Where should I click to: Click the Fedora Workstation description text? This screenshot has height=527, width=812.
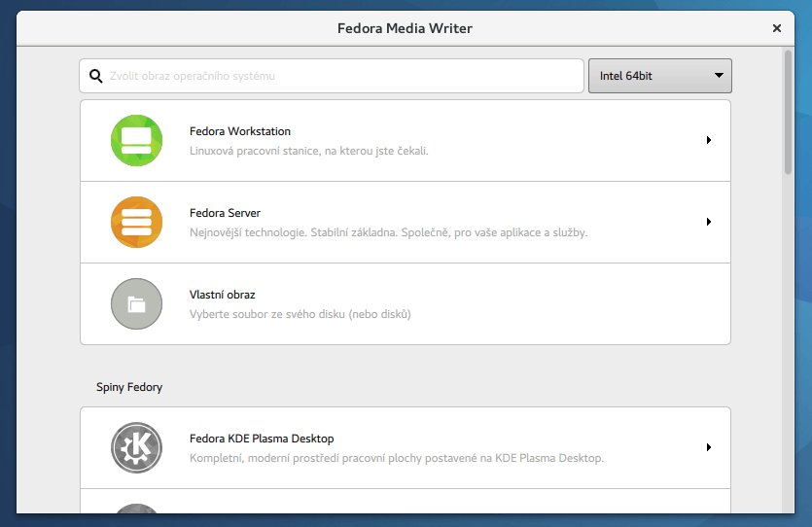pos(308,152)
